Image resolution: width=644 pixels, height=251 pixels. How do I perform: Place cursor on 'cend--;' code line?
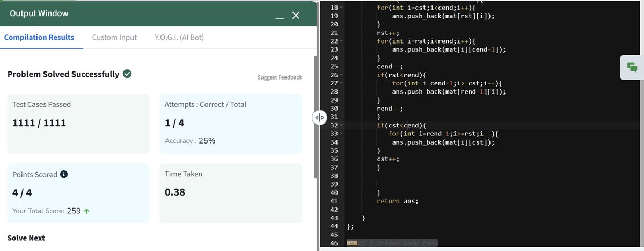coord(390,67)
